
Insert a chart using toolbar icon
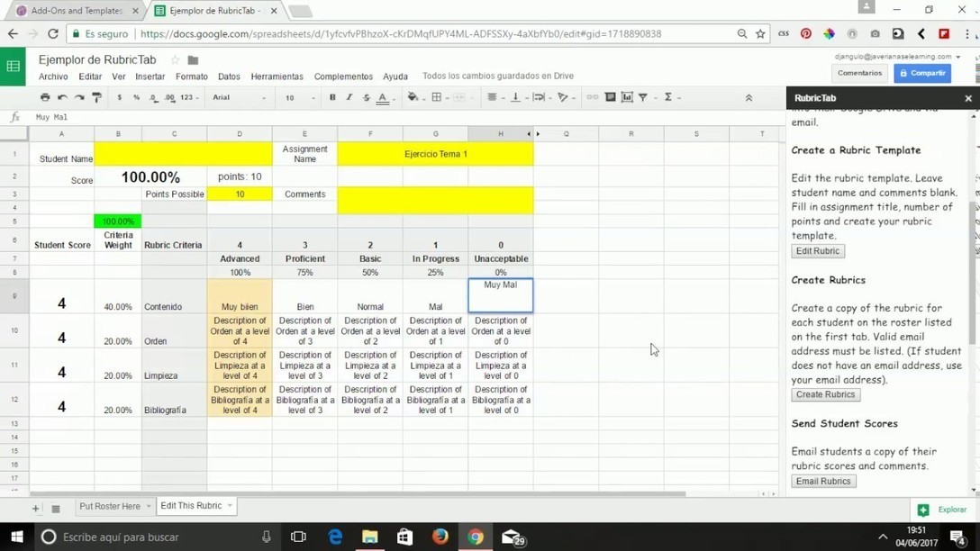point(627,97)
